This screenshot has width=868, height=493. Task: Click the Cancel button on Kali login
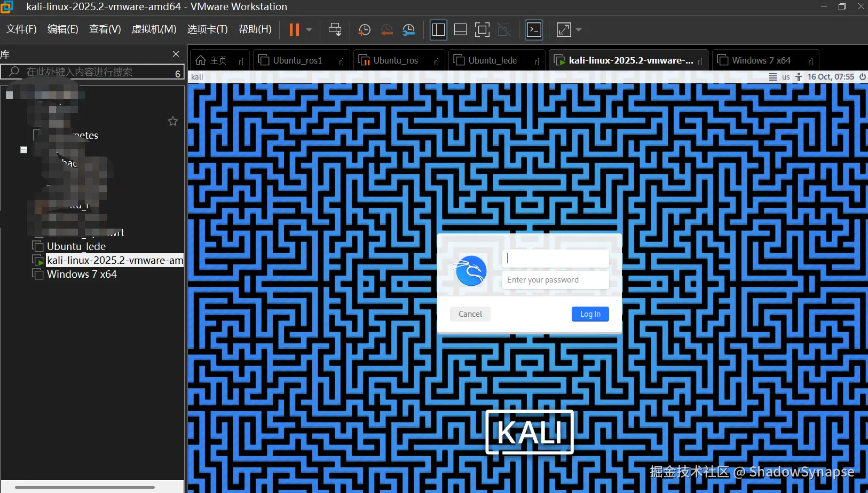[x=470, y=314]
